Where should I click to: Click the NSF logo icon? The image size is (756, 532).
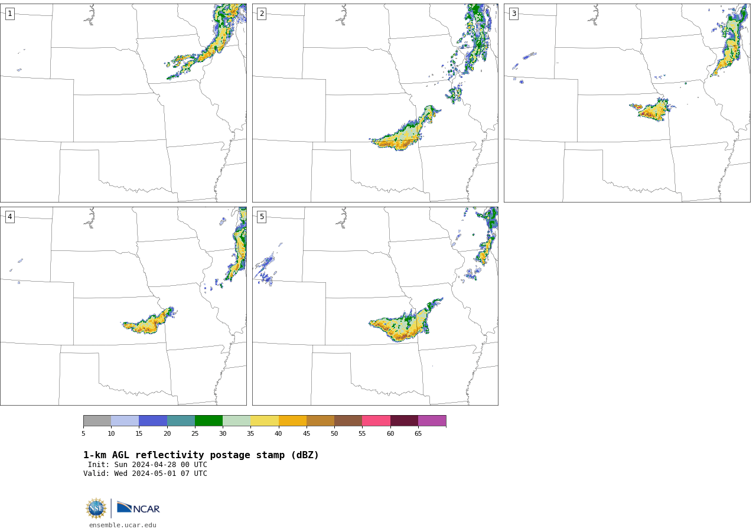coord(96,508)
